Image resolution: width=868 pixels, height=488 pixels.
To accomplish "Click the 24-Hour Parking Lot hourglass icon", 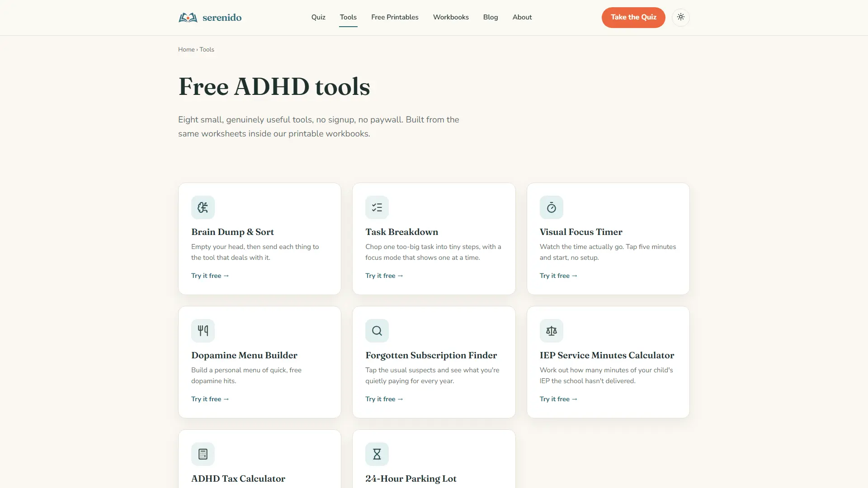I will coord(377,454).
